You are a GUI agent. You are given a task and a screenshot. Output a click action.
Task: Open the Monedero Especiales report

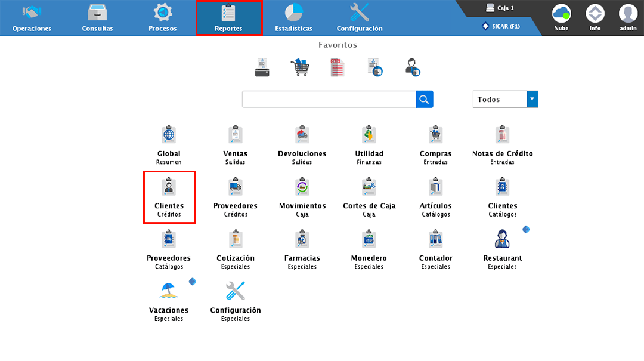369,240
